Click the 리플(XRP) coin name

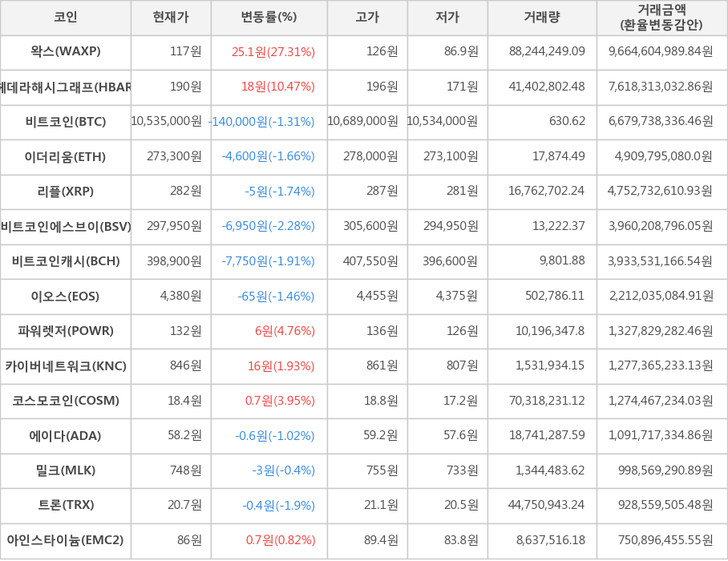(66, 192)
